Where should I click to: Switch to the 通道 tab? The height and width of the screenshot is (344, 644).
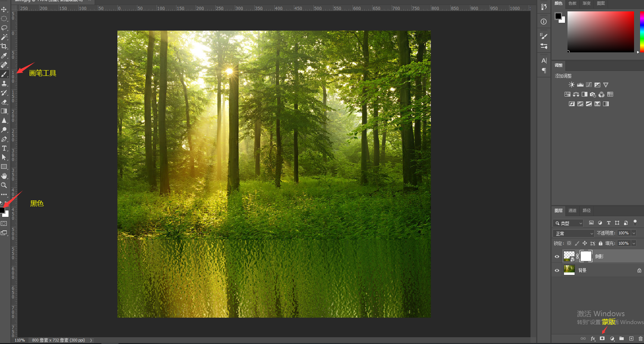pos(572,210)
